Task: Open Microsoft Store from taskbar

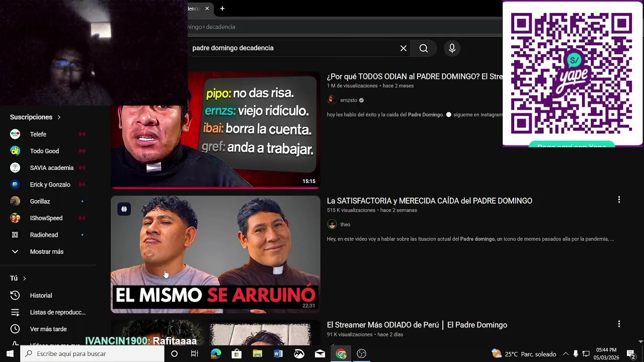Action: tap(236, 354)
